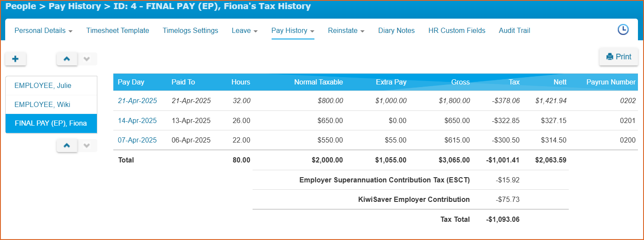The width and height of the screenshot is (644, 240).
Task: Switch to Timesheet Template tab
Action: coord(118,31)
